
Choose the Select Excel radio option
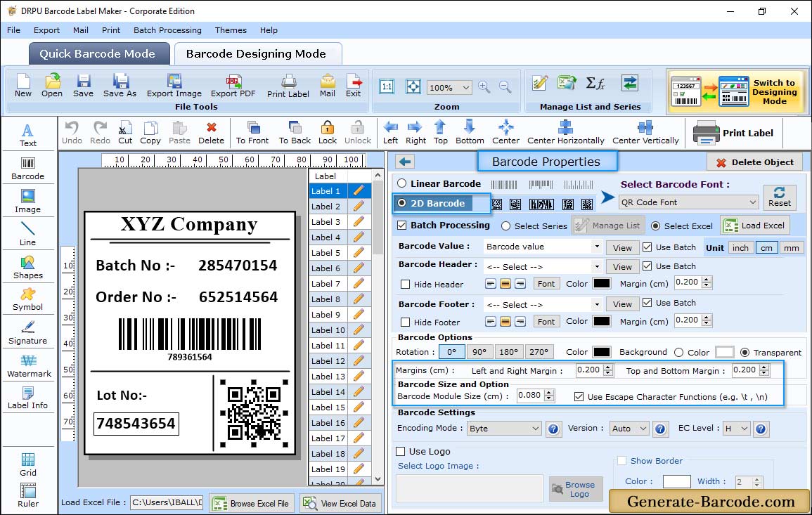(x=656, y=226)
